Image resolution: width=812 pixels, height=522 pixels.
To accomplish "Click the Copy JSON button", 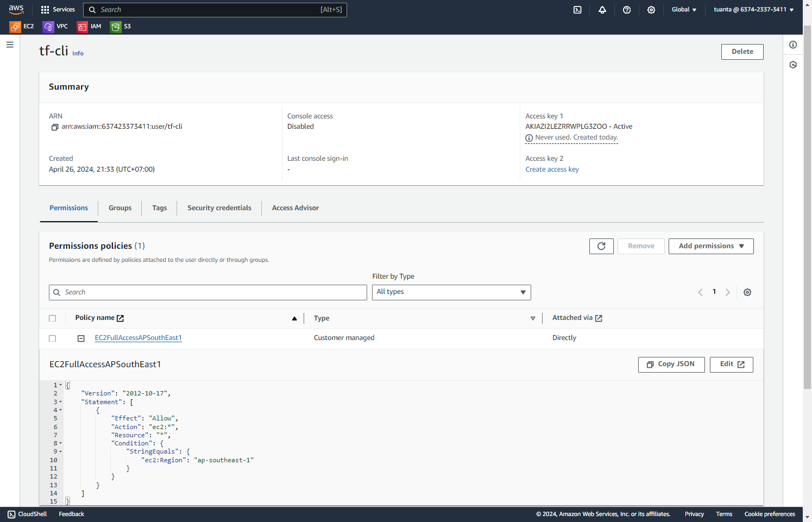I will point(671,364).
